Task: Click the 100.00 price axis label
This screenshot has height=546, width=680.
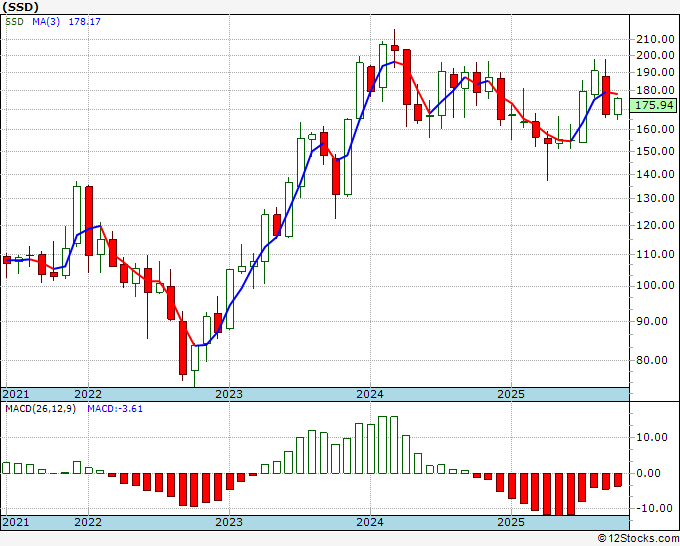Action: [655, 286]
